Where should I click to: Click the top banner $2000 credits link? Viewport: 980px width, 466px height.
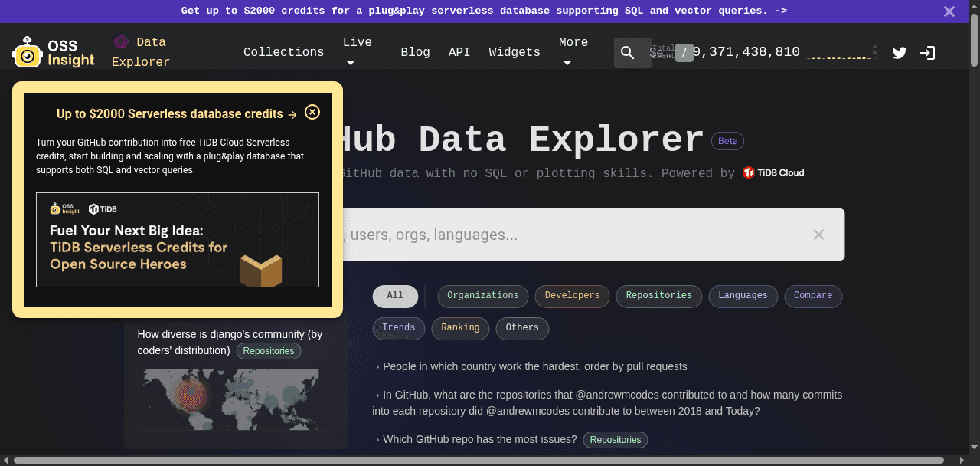[x=484, y=11]
